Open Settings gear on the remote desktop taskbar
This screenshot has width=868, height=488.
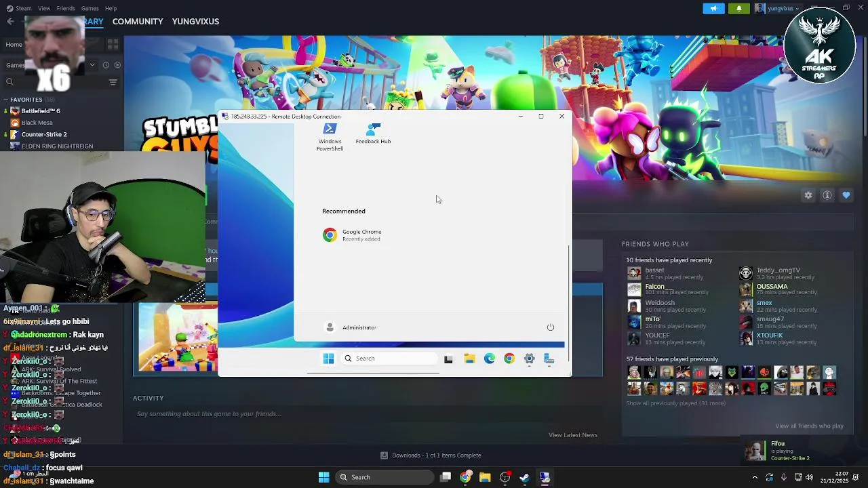tap(530, 359)
